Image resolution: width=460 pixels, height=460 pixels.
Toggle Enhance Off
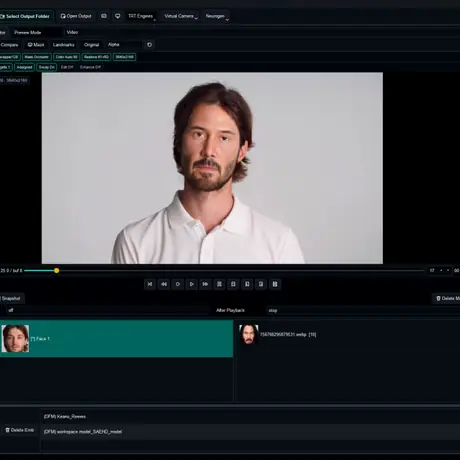(x=90, y=67)
